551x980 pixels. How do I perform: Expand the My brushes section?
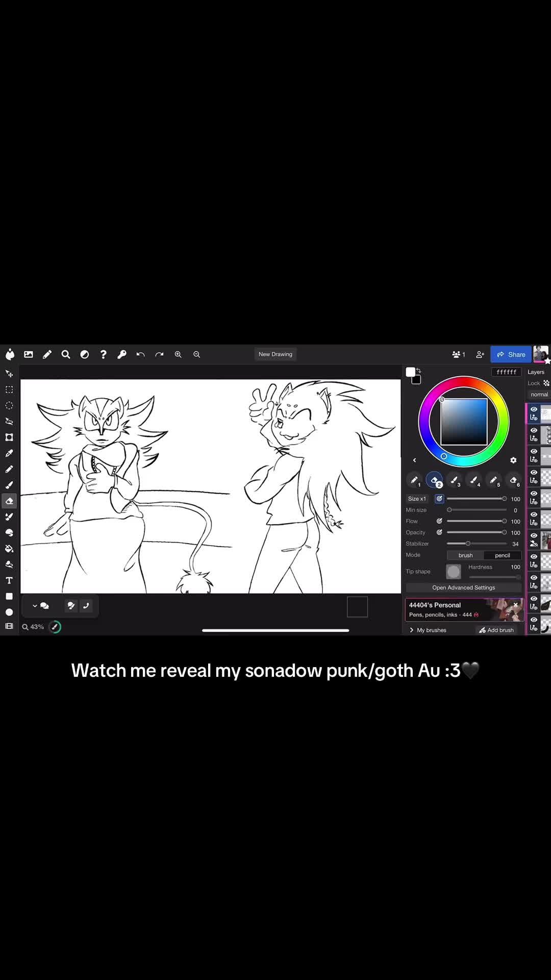tap(428, 630)
